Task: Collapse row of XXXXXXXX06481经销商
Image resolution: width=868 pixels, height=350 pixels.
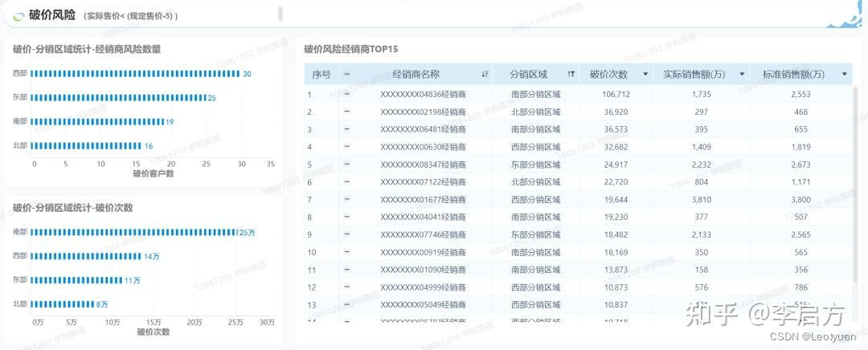Action: pos(347,128)
